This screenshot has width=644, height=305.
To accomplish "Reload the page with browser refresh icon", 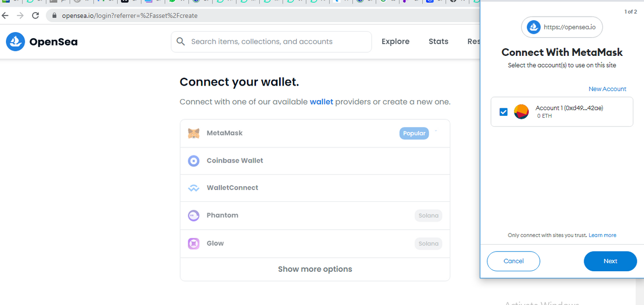I will point(35,16).
